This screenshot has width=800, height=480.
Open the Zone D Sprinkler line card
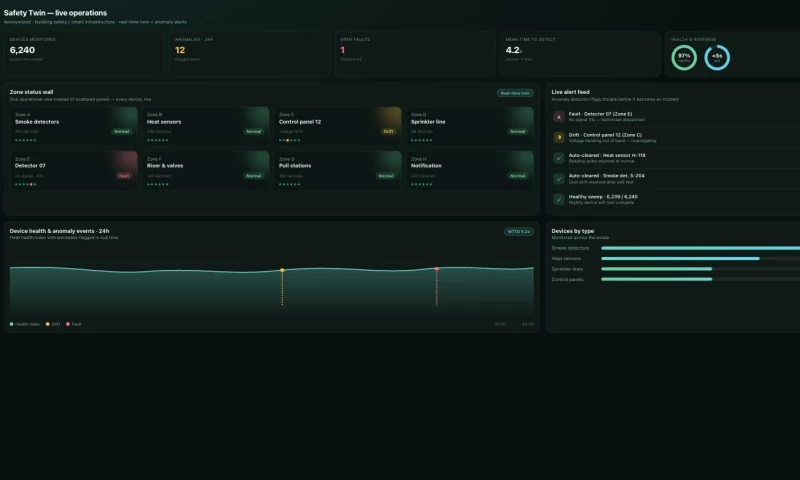(x=470, y=127)
